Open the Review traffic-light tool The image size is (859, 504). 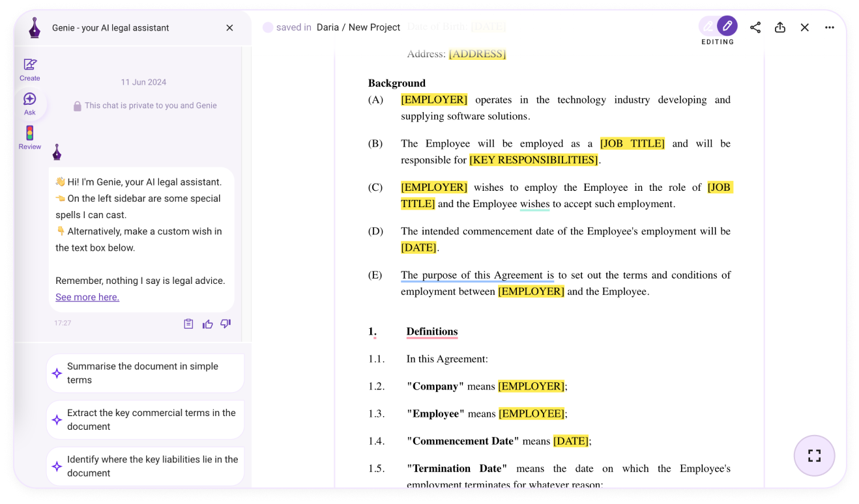(29, 138)
